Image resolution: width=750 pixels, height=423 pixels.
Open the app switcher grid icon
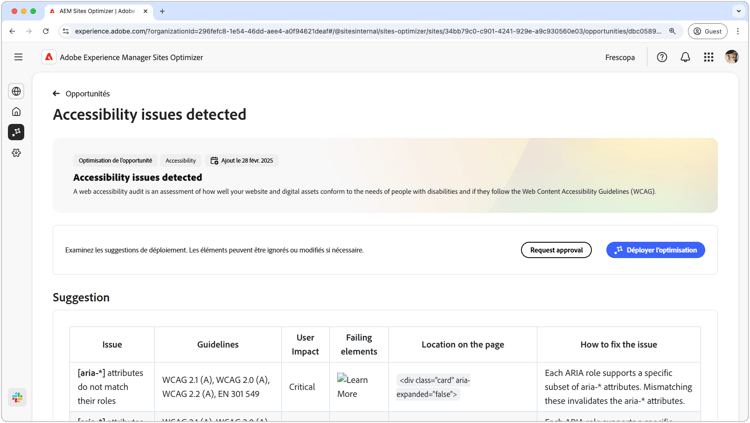pyautogui.click(x=708, y=57)
